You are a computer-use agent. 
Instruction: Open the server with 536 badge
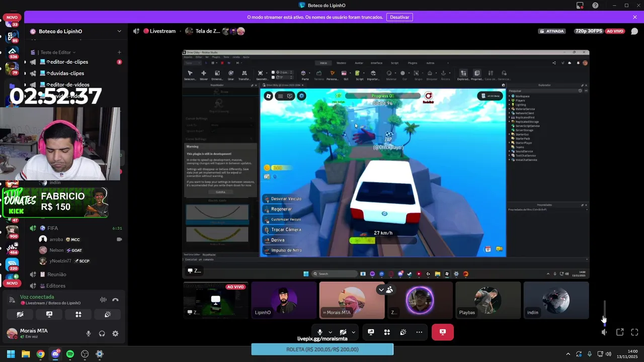point(12,52)
